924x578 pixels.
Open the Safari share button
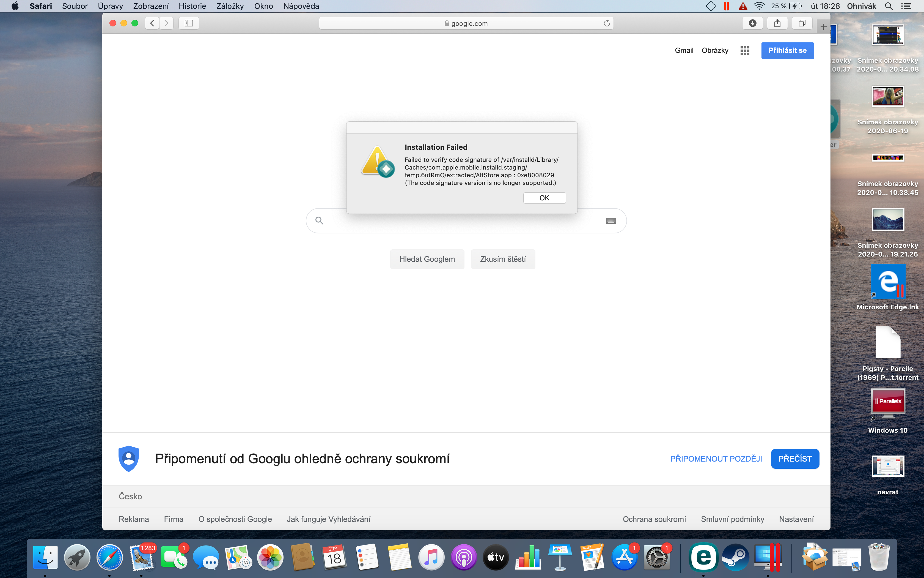pos(777,23)
